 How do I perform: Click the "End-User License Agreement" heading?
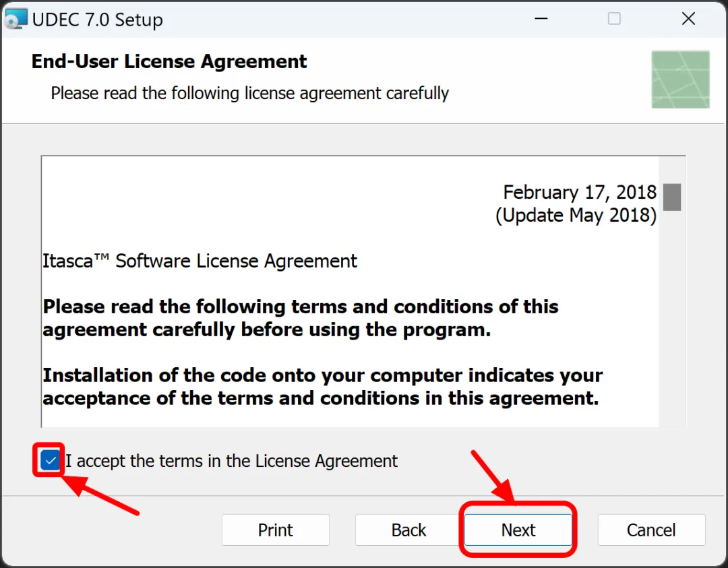coord(169,61)
